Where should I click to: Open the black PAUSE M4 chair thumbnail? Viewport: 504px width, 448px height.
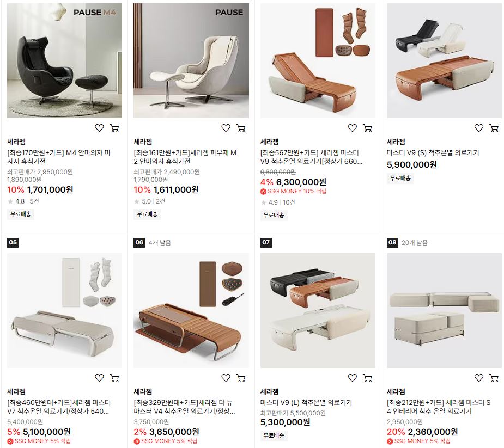tap(65, 61)
